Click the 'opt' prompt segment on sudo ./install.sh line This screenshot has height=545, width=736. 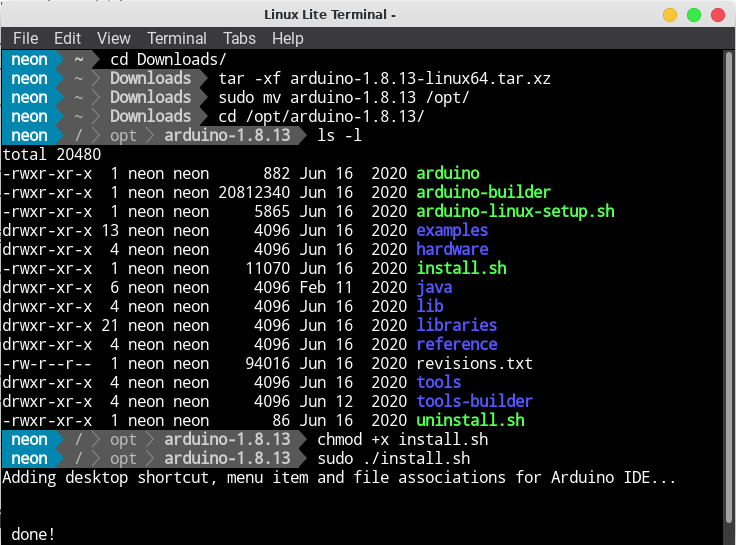pos(123,459)
